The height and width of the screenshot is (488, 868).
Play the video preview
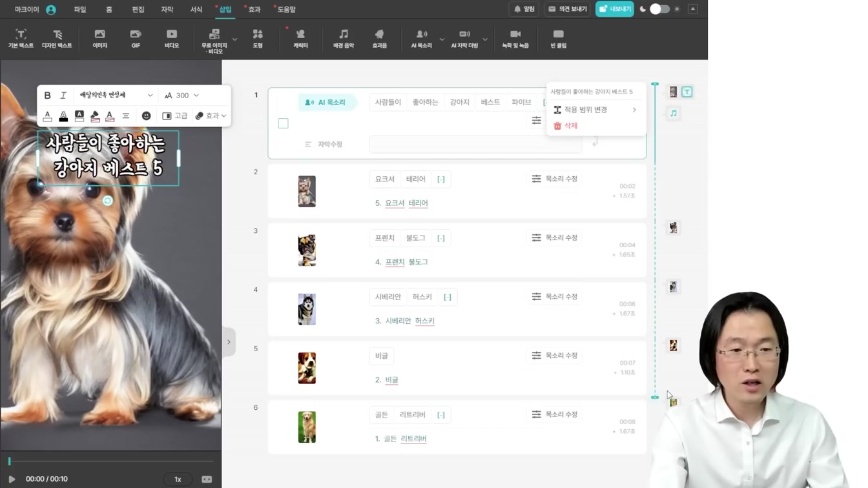[x=12, y=480]
